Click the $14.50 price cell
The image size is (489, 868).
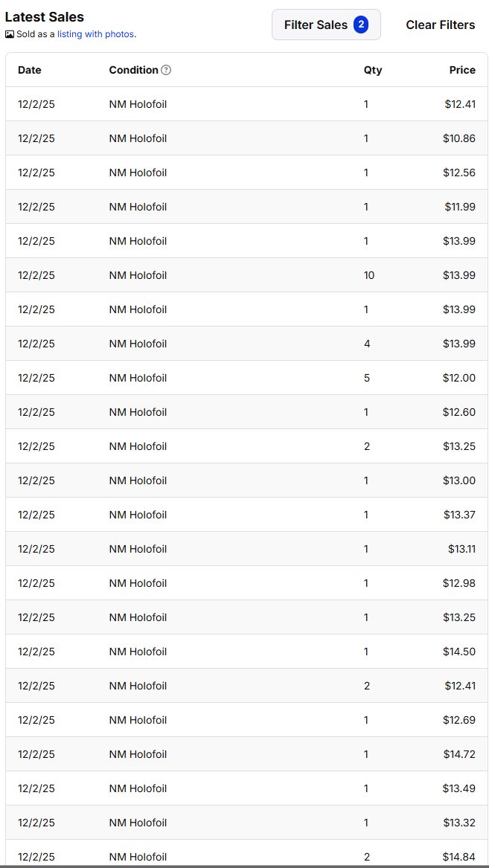coord(459,652)
